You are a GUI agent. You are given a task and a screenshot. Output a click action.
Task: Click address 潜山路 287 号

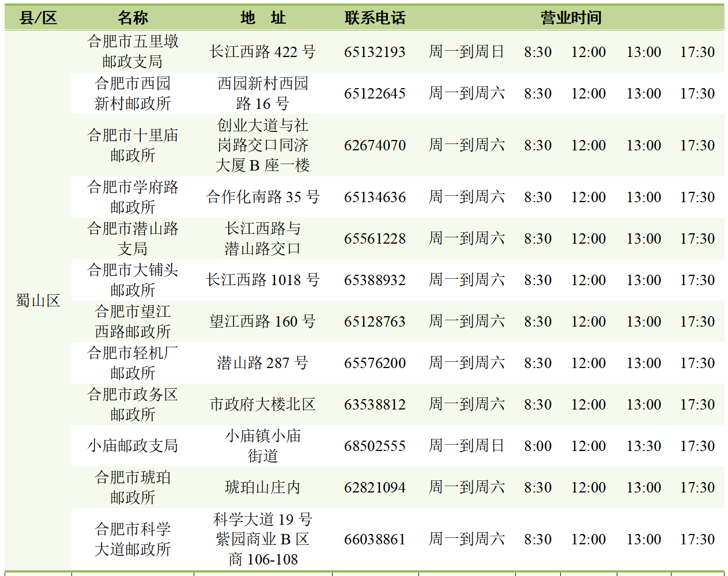pos(263,363)
